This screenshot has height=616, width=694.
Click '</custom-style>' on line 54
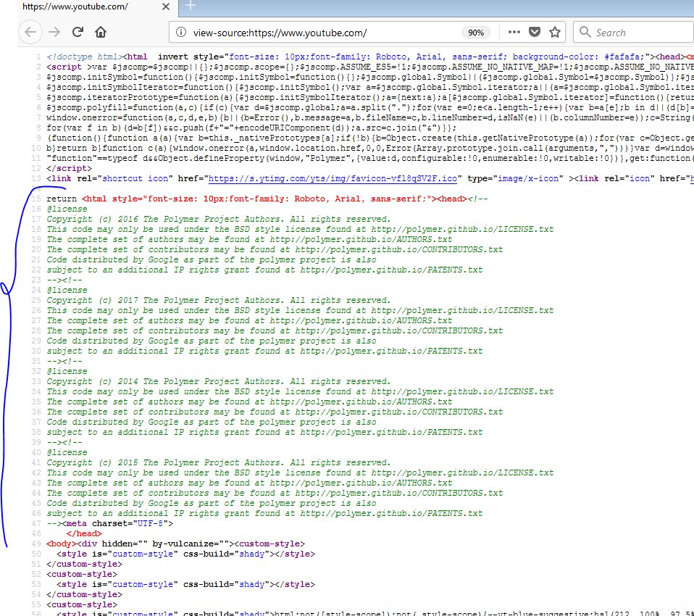pyautogui.click(x=84, y=595)
